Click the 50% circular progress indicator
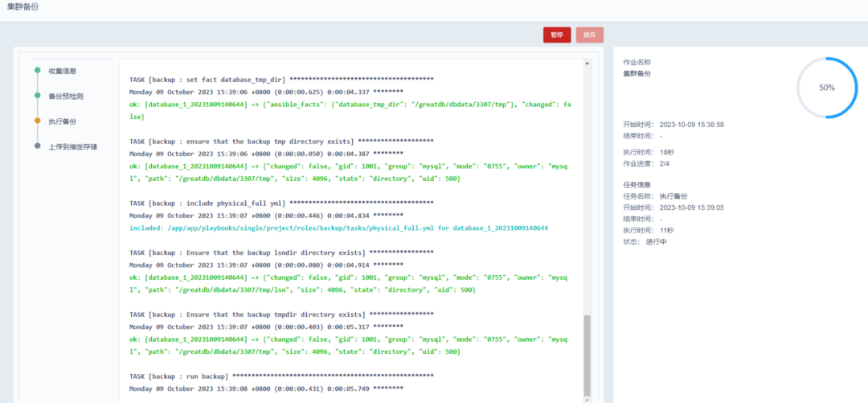The height and width of the screenshot is (403, 868). pos(827,88)
